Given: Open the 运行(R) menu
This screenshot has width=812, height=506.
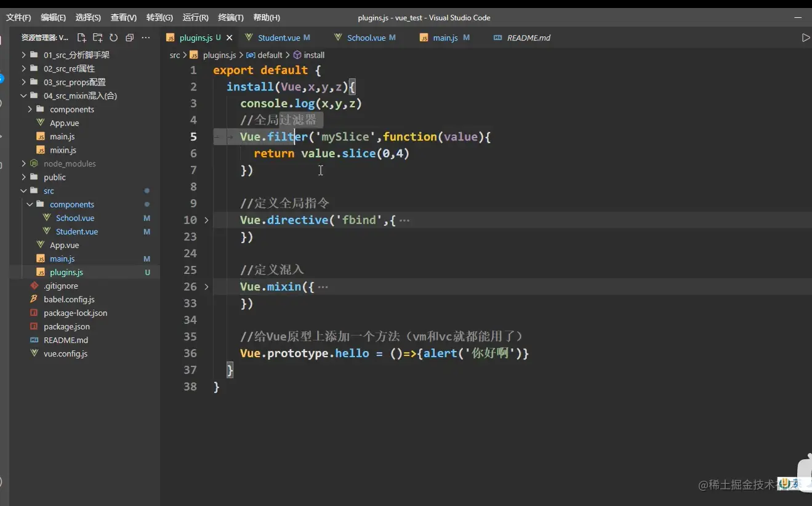Looking at the screenshot, I should click(x=195, y=17).
